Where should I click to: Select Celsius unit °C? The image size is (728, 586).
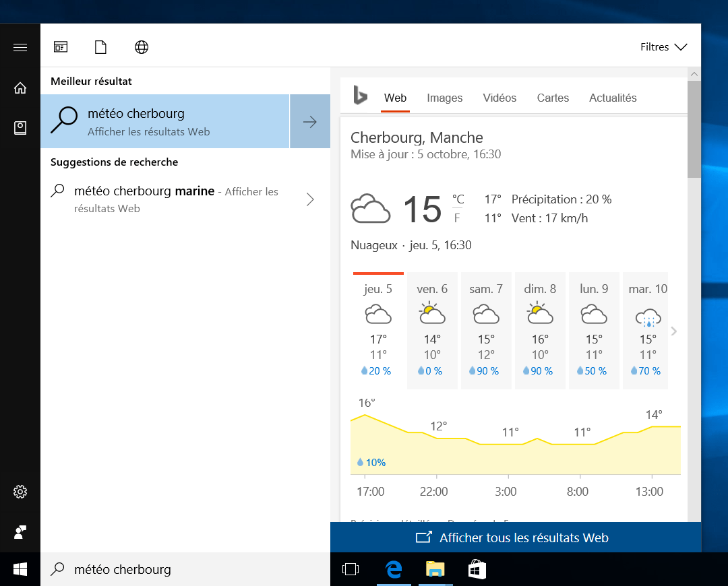[x=458, y=199]
